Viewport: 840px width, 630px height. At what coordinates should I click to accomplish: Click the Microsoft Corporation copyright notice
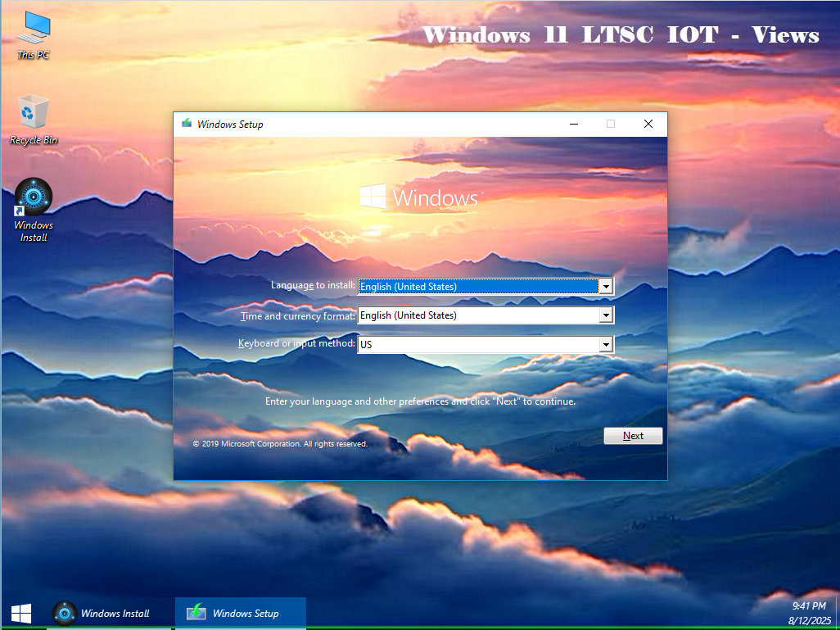pyautogui.click(x=280, y=444)
